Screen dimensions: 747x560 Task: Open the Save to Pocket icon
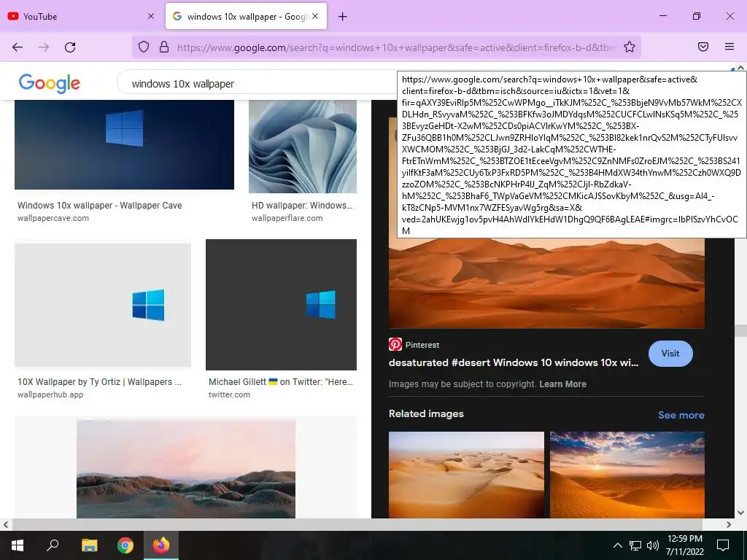(703, 47)
